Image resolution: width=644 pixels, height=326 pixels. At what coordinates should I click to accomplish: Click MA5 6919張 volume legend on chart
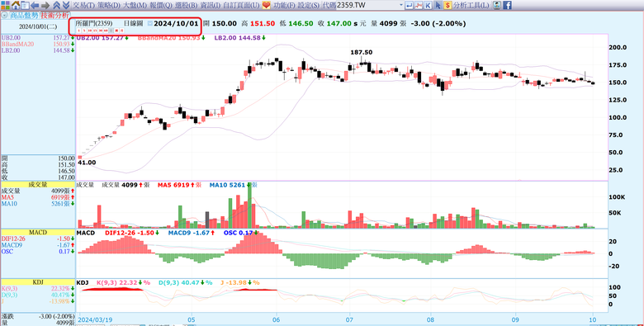click(180, 185)
